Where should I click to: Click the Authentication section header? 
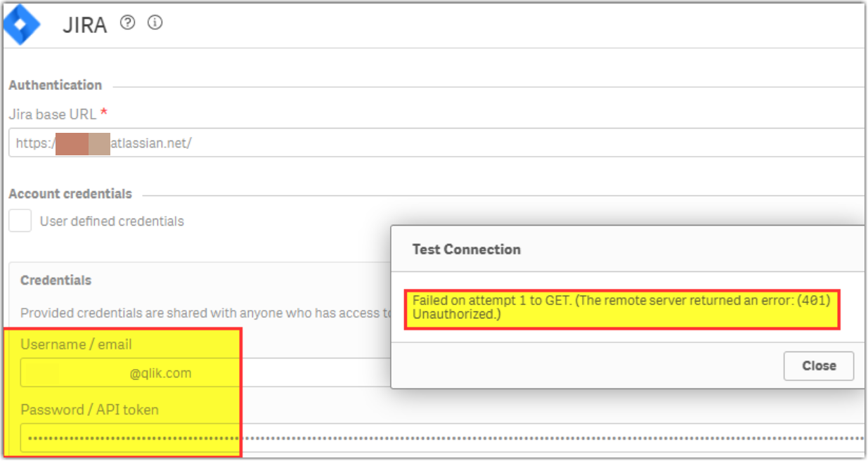tap(56, 84)
